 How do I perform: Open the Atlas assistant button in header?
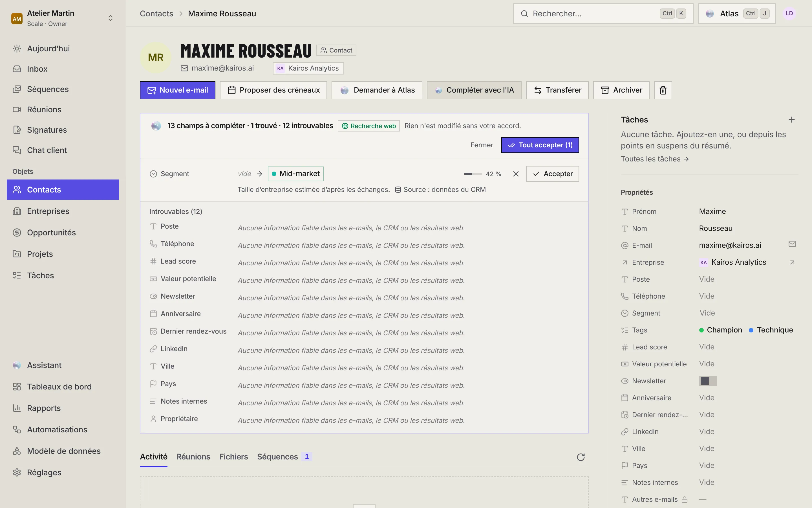point(737,14)
